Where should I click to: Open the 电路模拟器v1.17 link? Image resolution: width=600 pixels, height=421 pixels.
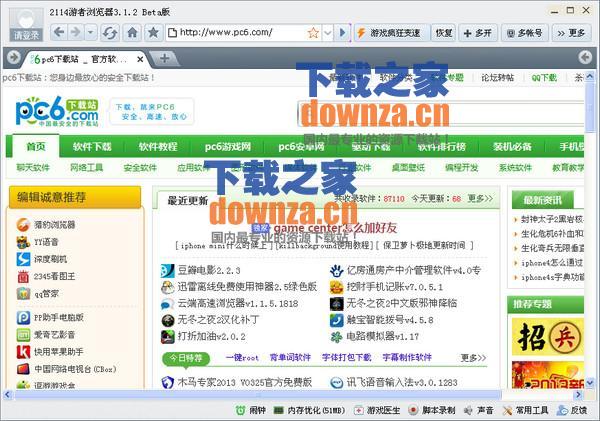click(x=382, y=336)
